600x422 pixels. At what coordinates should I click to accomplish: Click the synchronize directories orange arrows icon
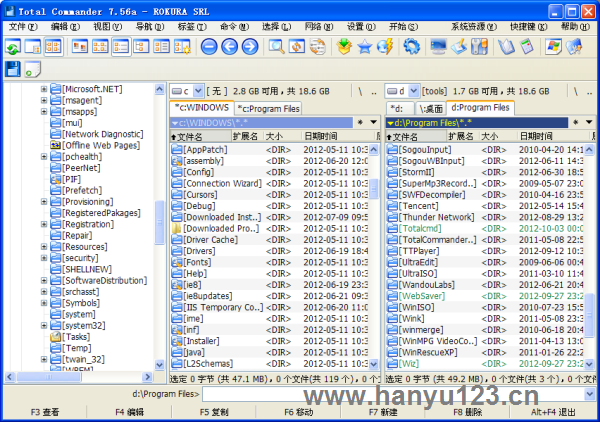click(x=297, y=47)
